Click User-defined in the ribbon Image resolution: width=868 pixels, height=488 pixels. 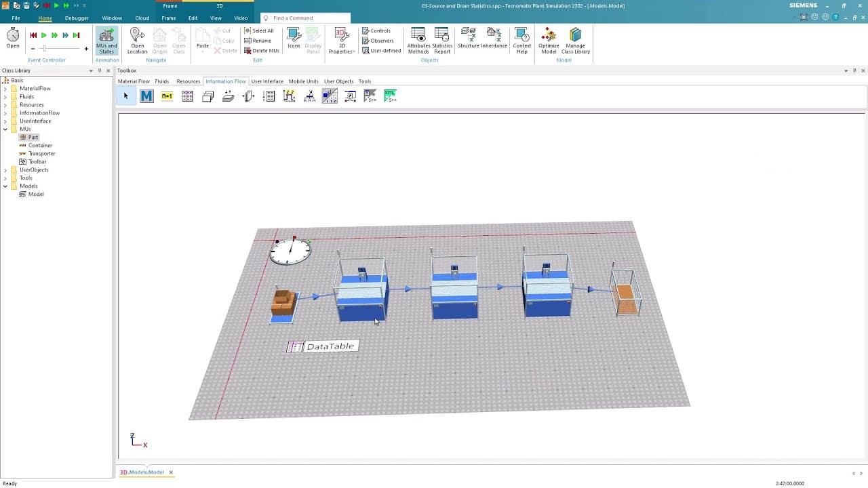pyautogui.click(x=381, y=51)
